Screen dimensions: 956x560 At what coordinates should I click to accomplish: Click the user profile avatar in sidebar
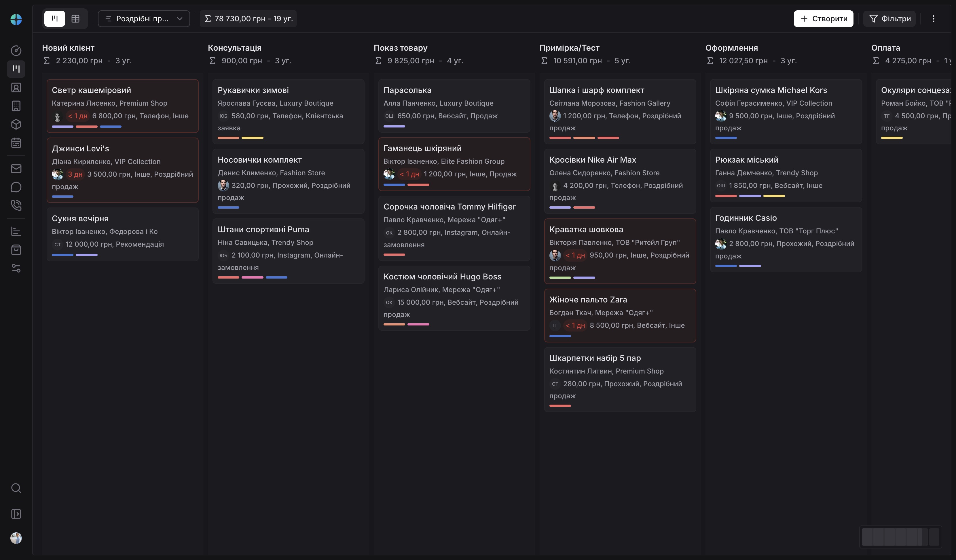tap(16, 538)
